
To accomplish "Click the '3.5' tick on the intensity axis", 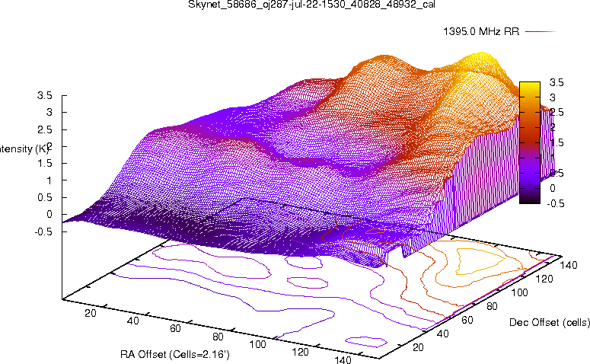I will pos(44,95).
